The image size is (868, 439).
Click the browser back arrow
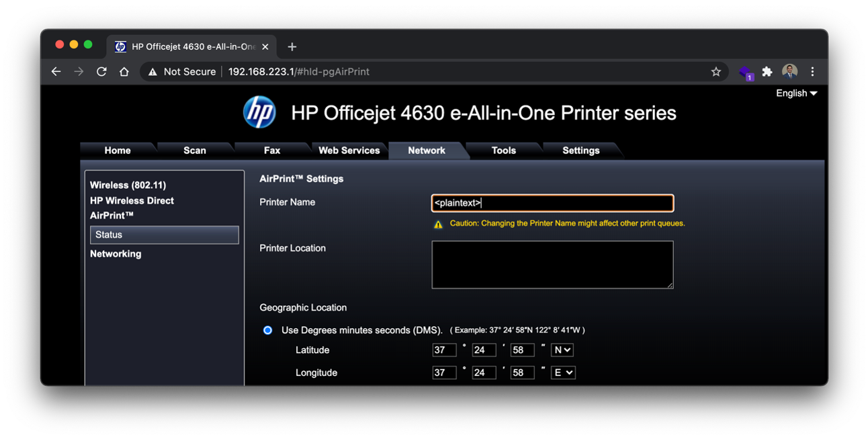pos(56,71)
